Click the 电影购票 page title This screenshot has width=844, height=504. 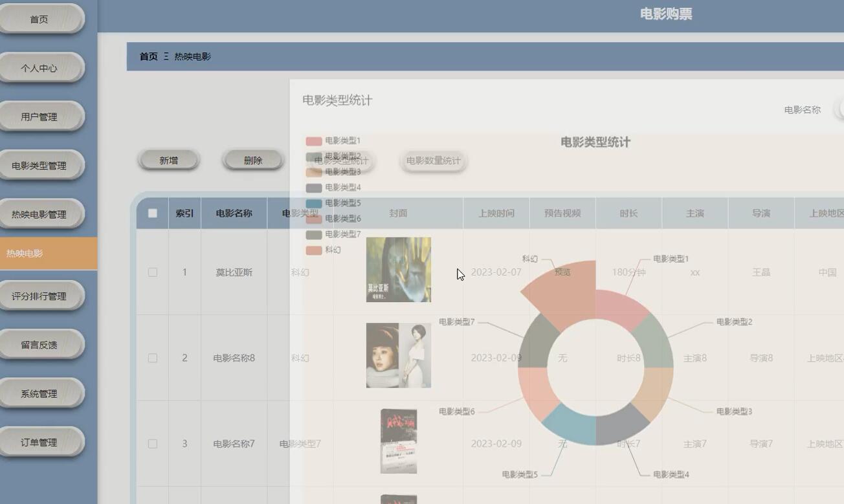tap(666, 14)
